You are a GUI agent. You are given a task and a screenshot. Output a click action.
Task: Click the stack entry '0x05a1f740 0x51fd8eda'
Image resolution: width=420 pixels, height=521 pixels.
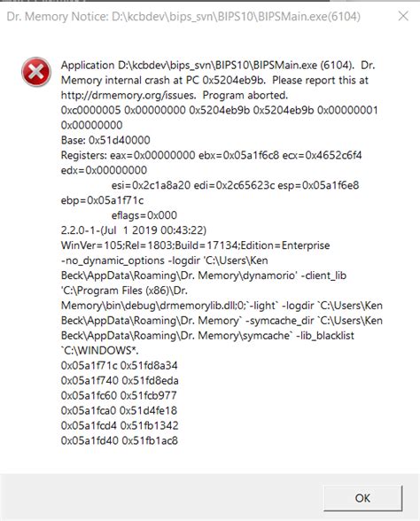[x=120, y=380]
